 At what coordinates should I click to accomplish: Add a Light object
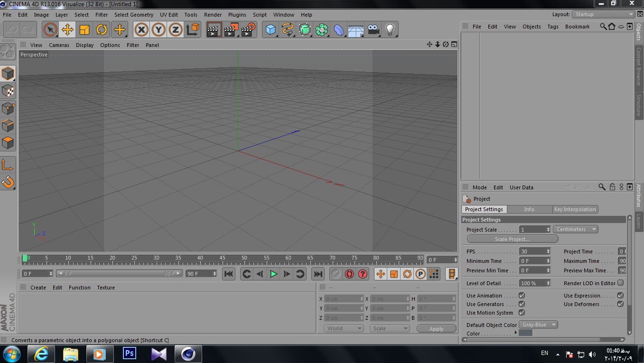click(x=390, y=30)
